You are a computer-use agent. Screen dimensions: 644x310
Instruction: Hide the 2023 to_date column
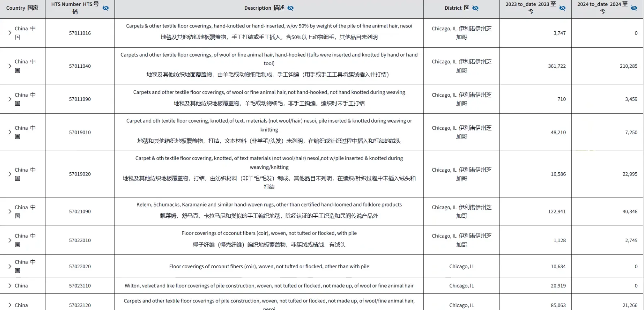tap(562, 8)
